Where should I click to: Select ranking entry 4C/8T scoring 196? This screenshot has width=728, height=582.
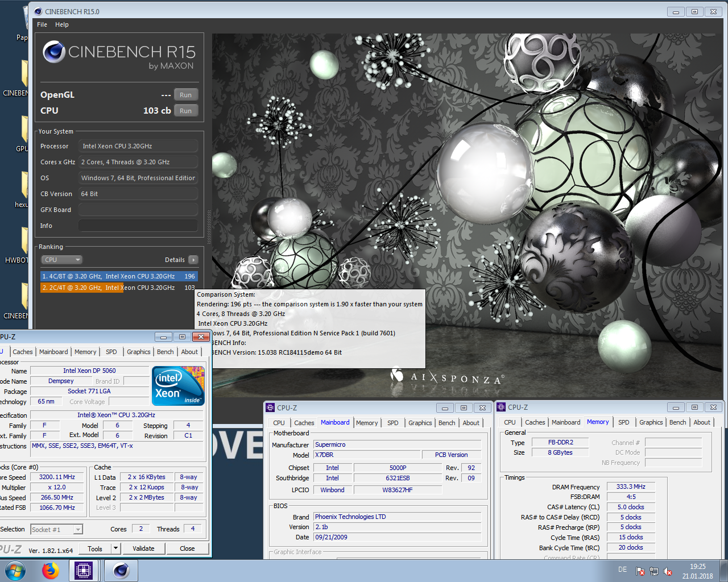point(119,276)
